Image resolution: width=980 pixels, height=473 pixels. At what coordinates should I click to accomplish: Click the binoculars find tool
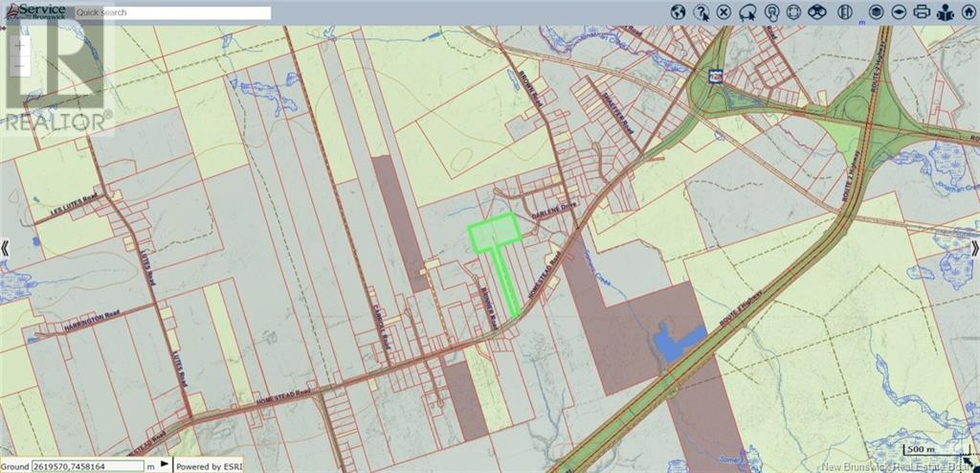click(817, 12)
